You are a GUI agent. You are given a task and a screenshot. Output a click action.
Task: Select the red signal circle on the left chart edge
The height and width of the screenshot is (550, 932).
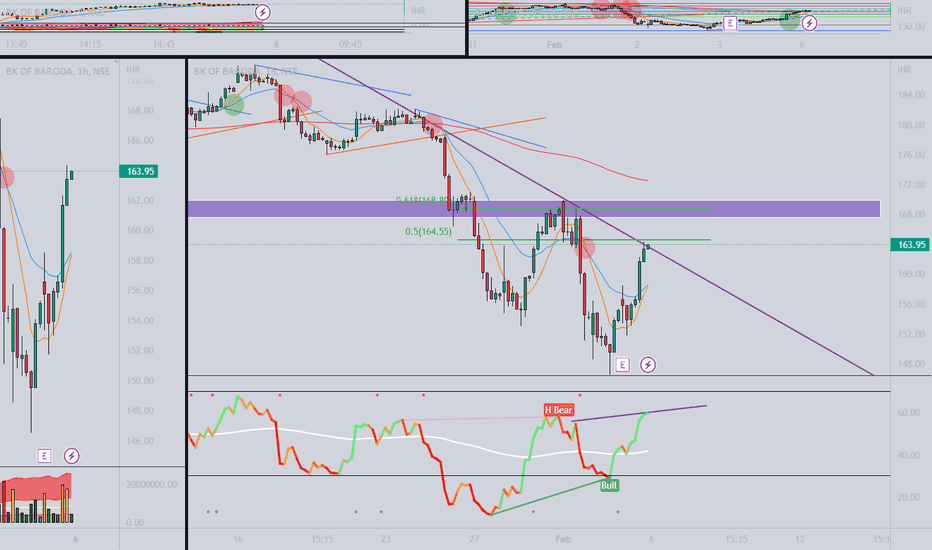pos(5,177)
